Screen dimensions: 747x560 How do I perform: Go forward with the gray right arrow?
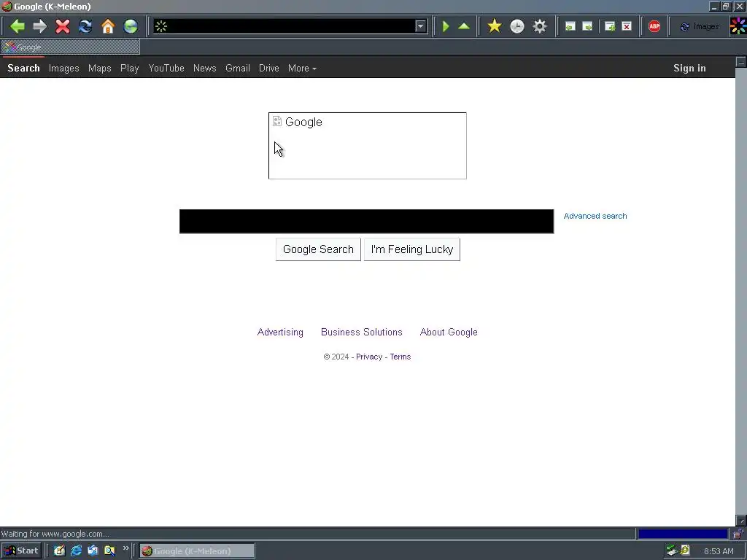pos(40,26)
